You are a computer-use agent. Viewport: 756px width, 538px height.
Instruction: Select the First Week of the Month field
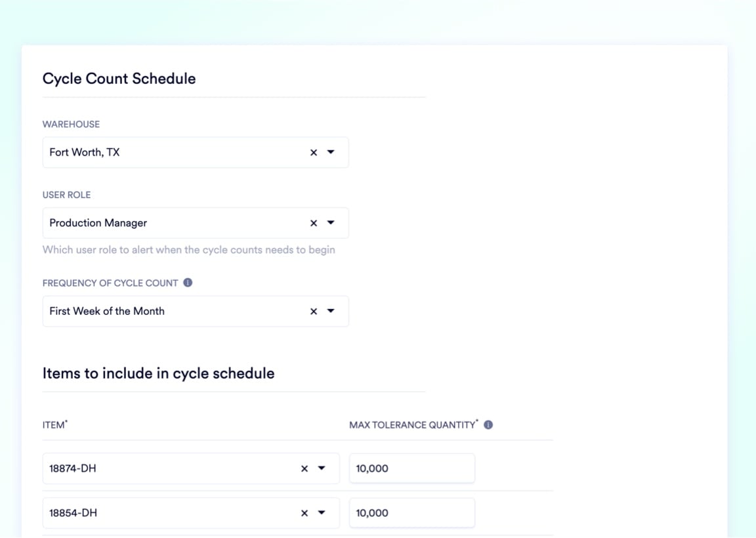coord(196,311)
